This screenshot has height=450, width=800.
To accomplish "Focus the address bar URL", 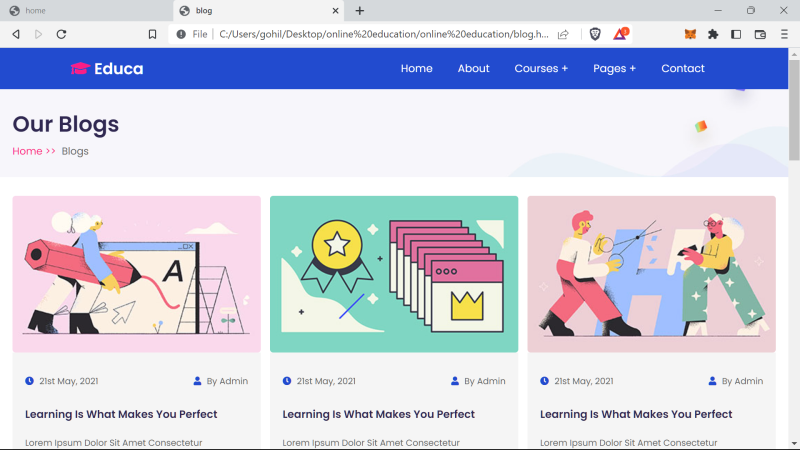I will [384, 34].
